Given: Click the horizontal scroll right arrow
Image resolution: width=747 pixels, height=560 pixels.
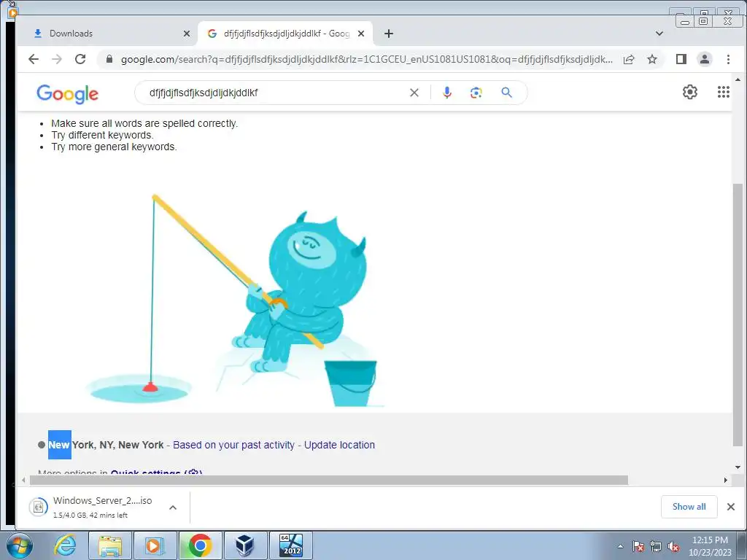Looking at the screenshot, I should (726, 480).
